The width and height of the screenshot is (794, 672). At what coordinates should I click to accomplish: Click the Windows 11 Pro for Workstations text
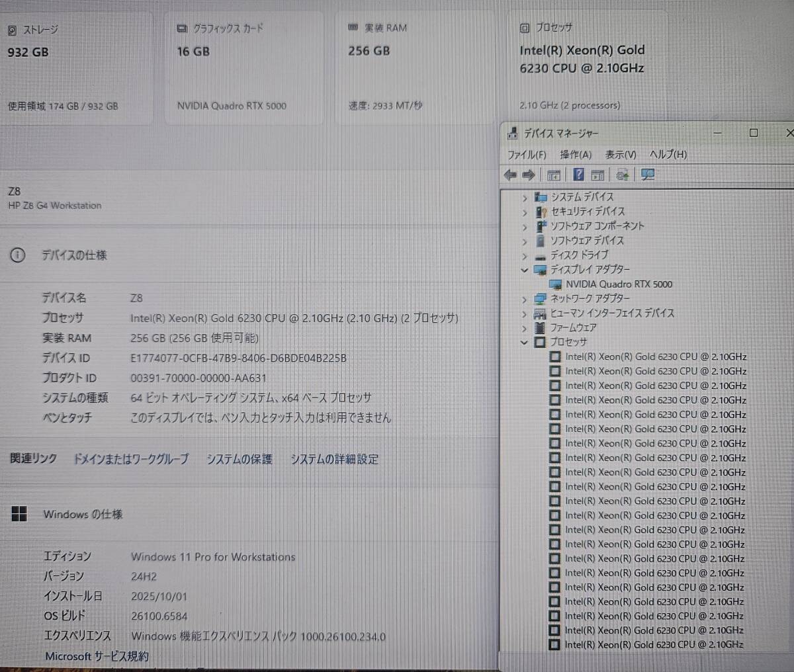[x=213, y=557]
